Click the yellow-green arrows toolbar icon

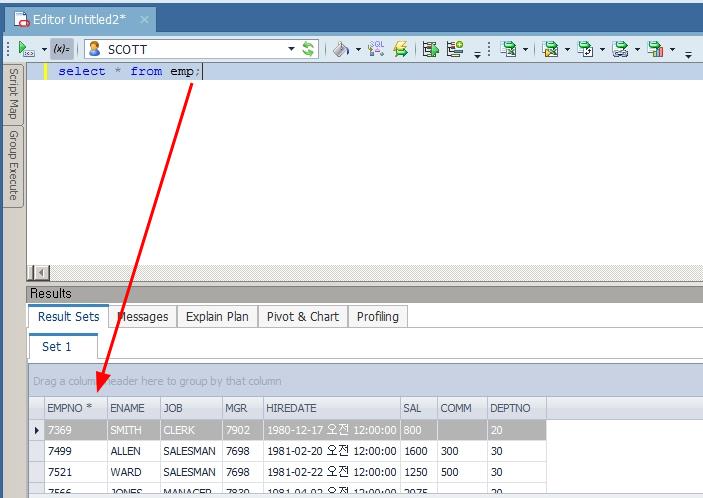pos(401,49)
